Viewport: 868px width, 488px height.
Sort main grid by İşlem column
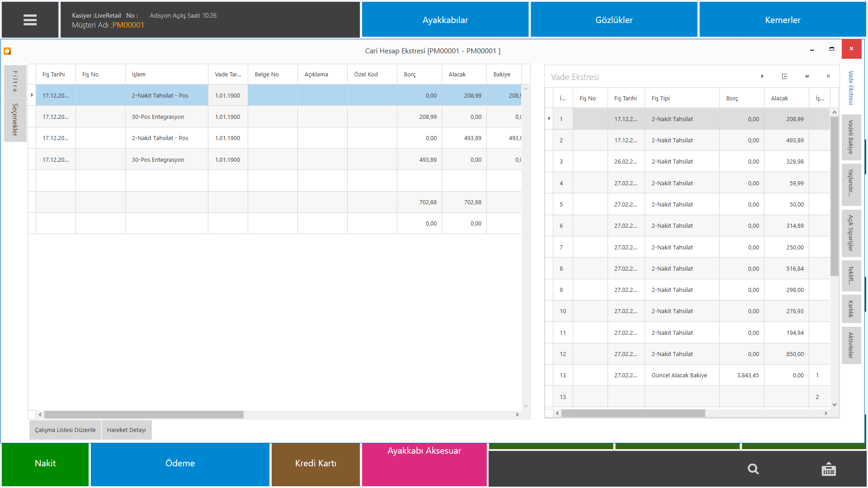click(166, 74)
